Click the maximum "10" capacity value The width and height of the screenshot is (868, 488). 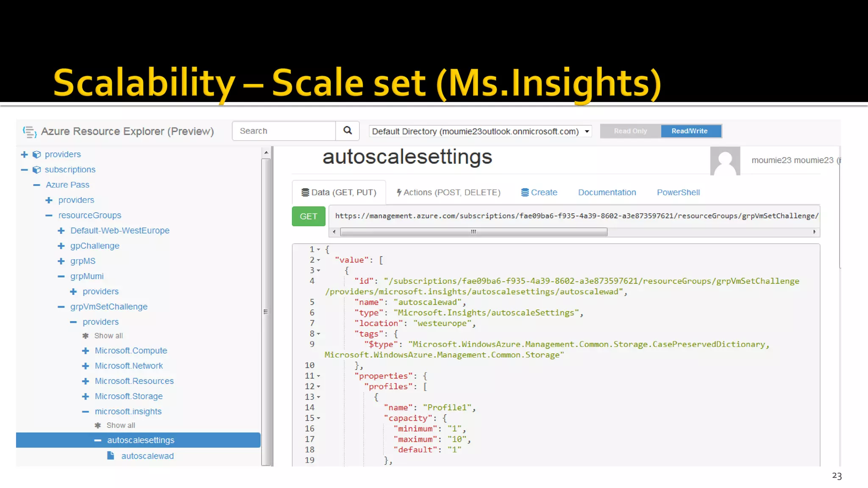[x=457, y=440]
